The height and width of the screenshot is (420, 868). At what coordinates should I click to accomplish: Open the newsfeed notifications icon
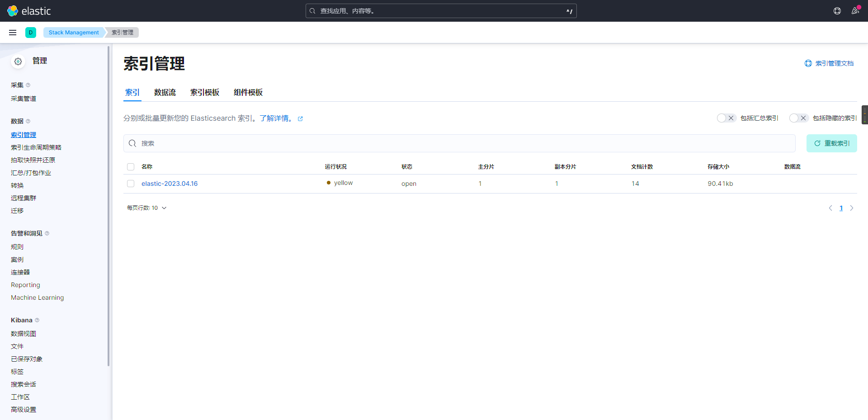pos(855,11)
